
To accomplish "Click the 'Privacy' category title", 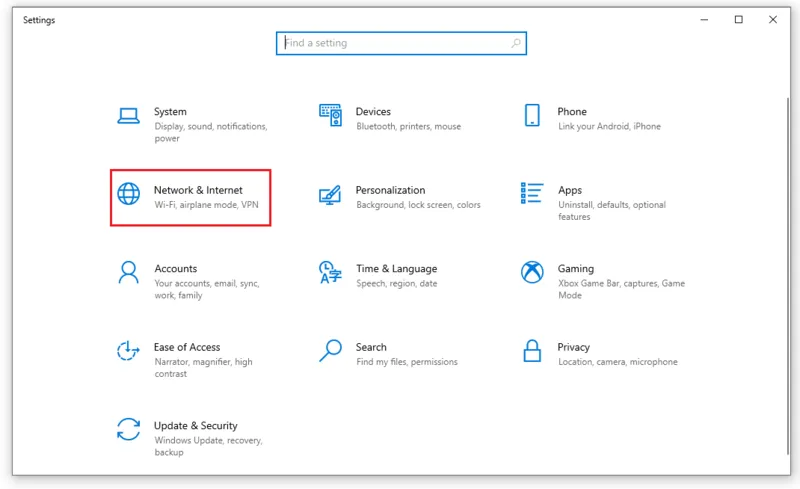I will 573,347.
